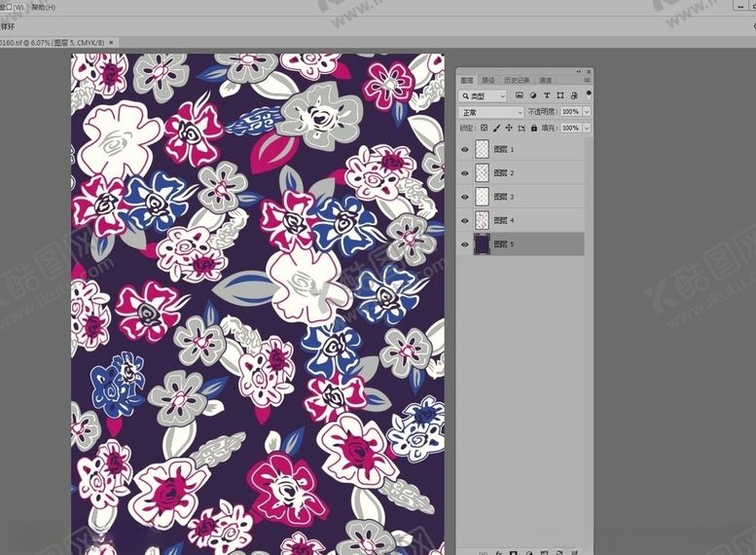
Task: Switch to the 通道 channels tab
Action: tap(545, 80)
